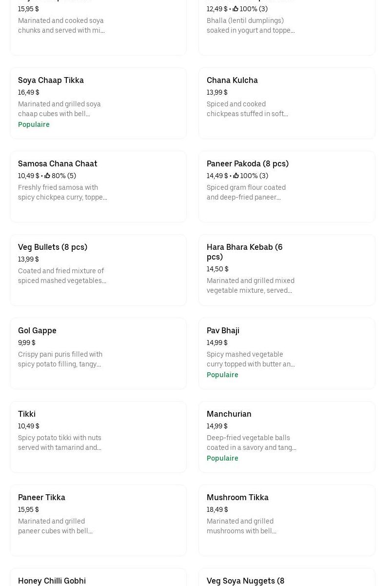Click thumbs-up icon on Paneer Pakoda rating
This screenshot has width=392, height=586.
(236, 176)
